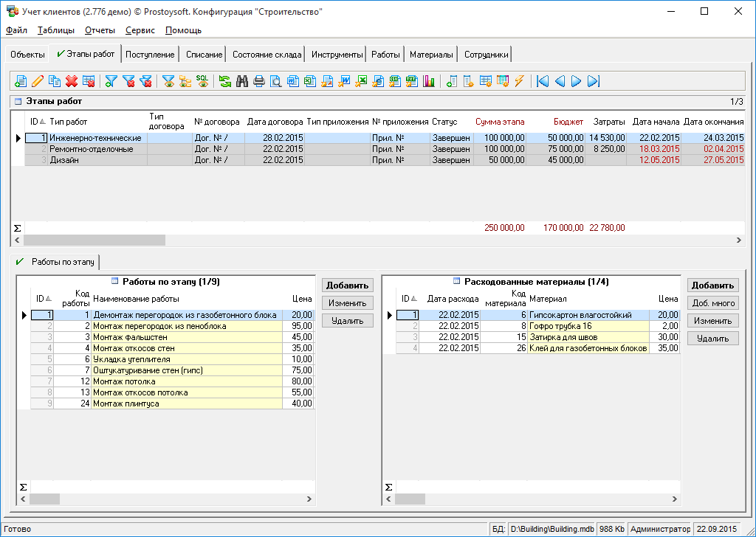Click Работы по этапу horizontal scrollbar thumb

(45, 499)
